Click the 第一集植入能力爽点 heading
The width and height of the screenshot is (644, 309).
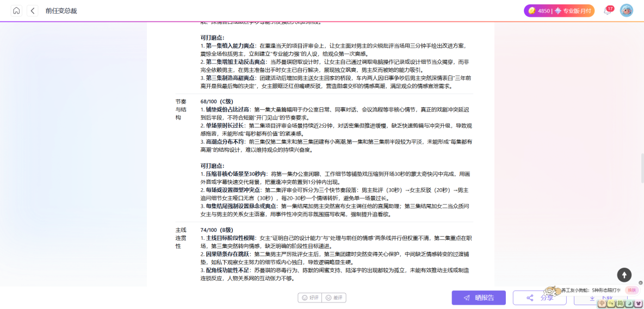(x=231, y=45)
